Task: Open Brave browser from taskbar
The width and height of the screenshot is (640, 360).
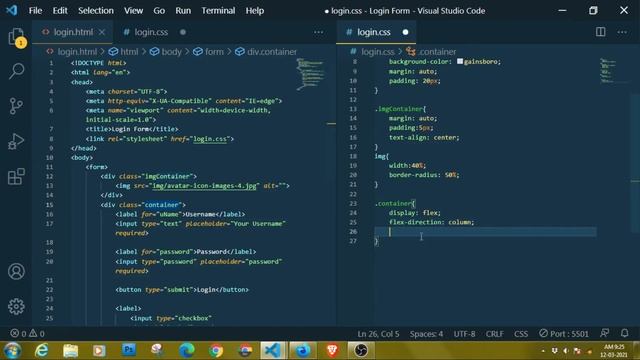Action: click(332, 351)
